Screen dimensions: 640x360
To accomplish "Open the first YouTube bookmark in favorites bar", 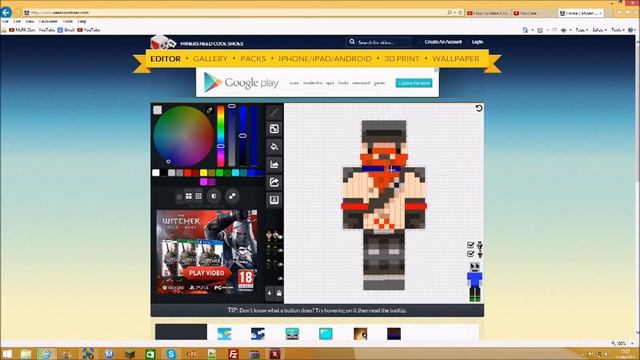I will coord(46,30).
